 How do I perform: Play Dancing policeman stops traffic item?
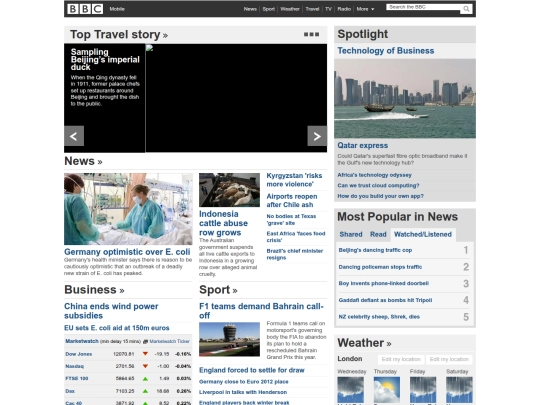(380, 267)
